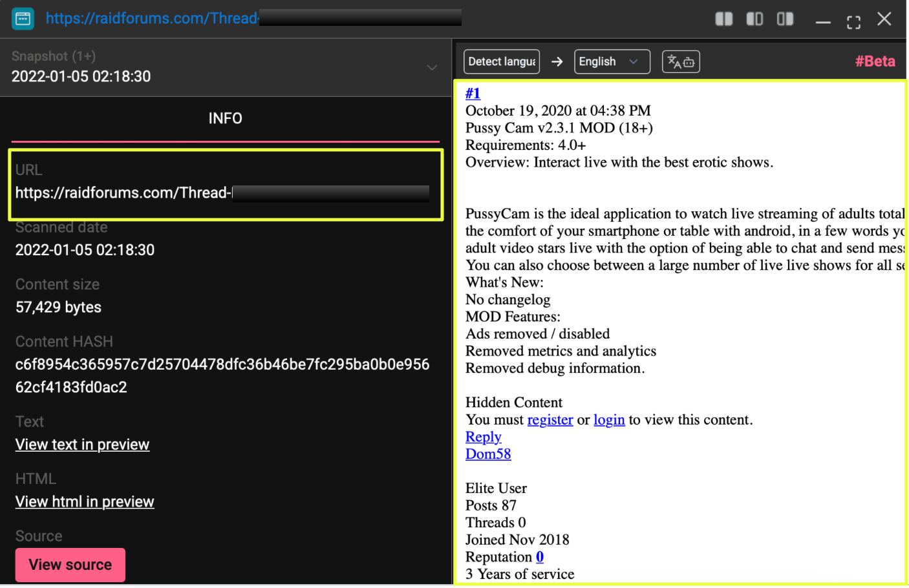This screenshot has width=909, height=588.
Task: Open the English target language dropdown
Action: pos(612,62)
